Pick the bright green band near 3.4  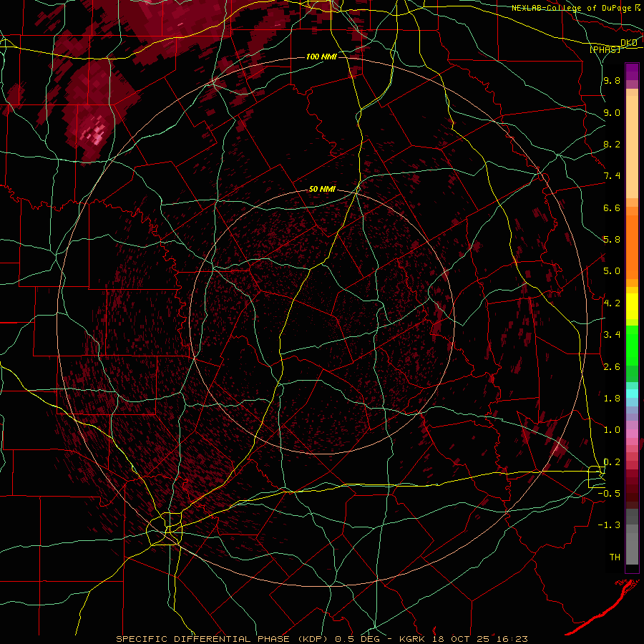632,345
